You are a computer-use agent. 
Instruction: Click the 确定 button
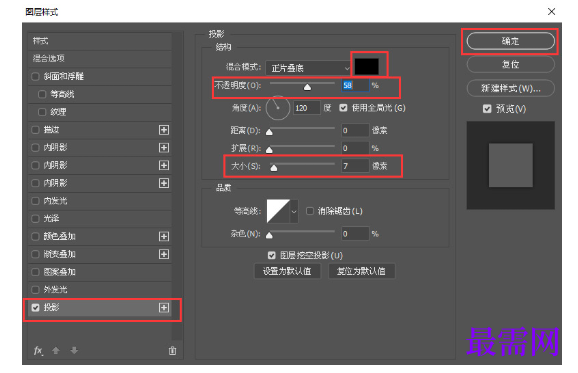[511, 41]
